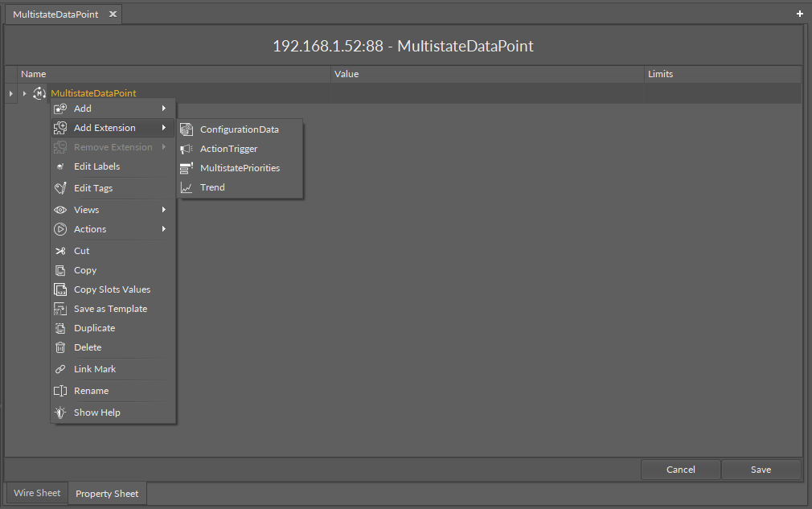The width and height of the screenshot is (812, 509).
Task: Click the Edit Tags icon
Action: point(60,188)
